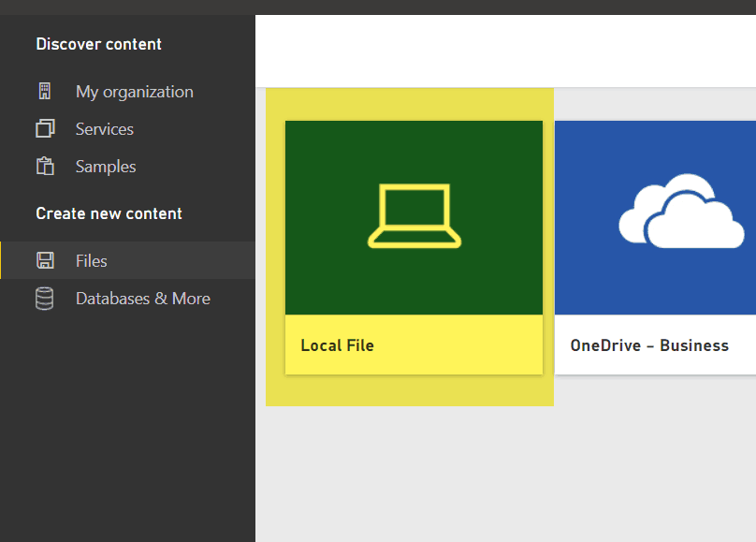Click the Databases & More cylinder icon
756x542 pixels.
pyautogui.click(x=44, y=299)
